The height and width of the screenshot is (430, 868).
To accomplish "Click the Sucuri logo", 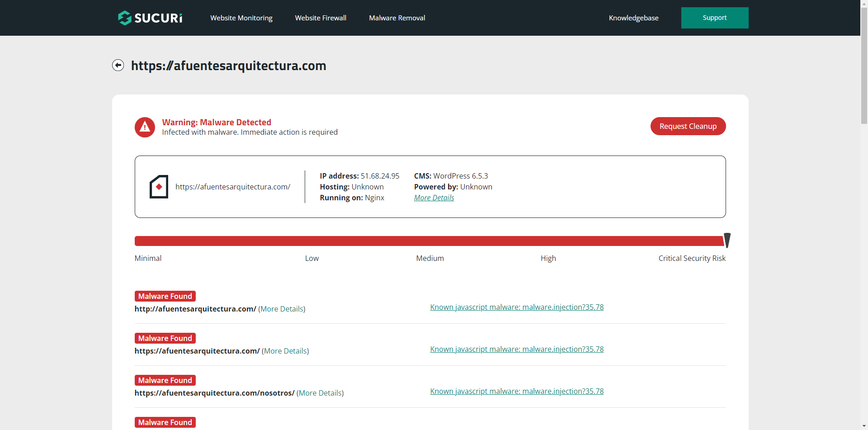I will tap(150, 18).
